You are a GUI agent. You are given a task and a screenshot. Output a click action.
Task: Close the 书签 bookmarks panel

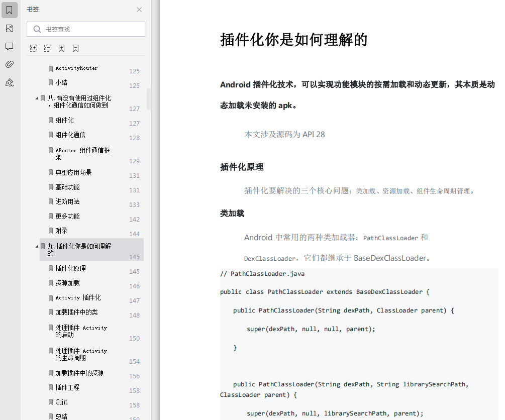(139, 10)
